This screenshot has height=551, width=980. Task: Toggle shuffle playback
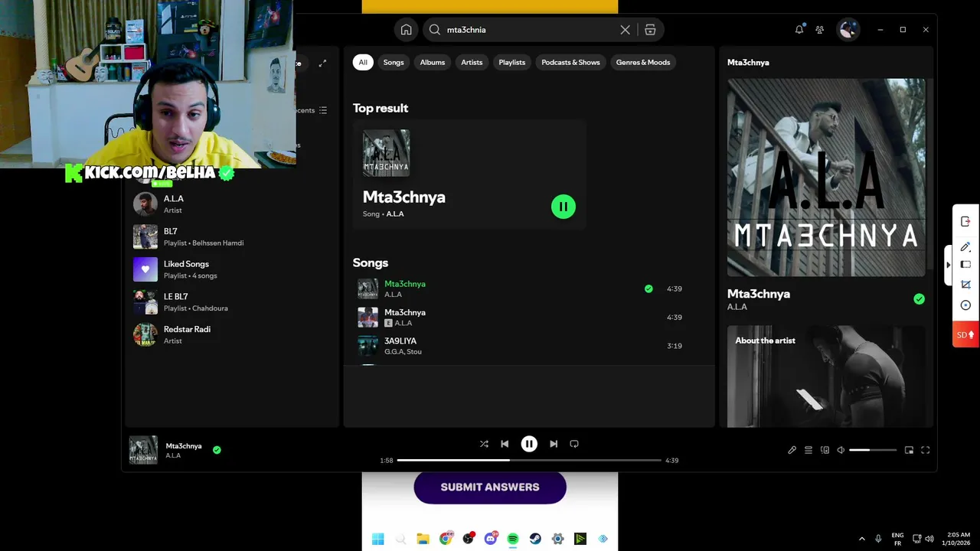(484, 444)
